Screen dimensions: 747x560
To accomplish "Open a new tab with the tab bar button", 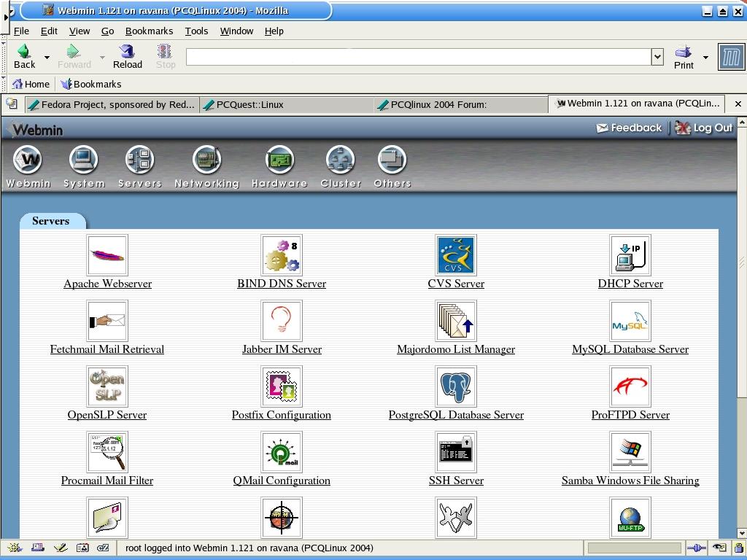I will 12,104.
